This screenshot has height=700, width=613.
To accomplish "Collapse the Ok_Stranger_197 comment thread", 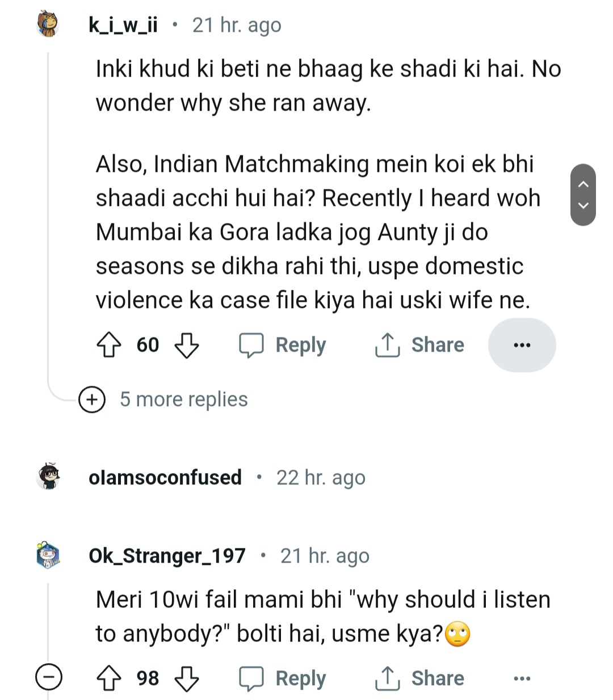I will [49, 677].
